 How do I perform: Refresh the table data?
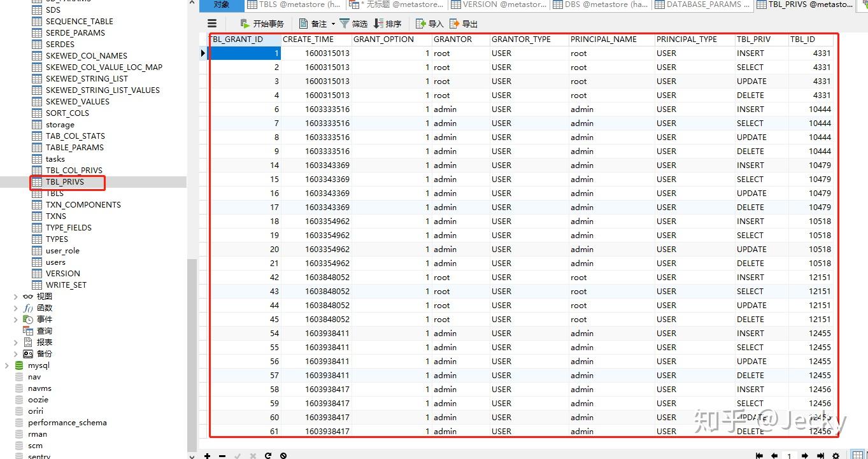click(268, 455)
